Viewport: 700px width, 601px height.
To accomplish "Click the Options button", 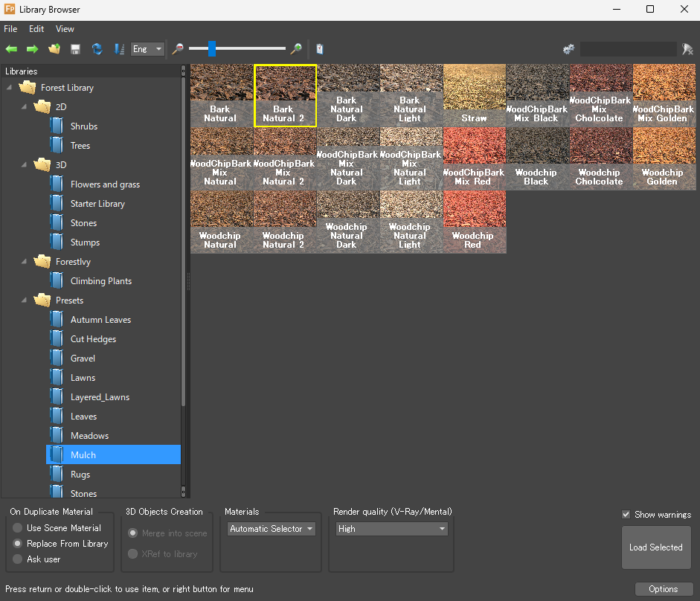I will click(663, 589).
